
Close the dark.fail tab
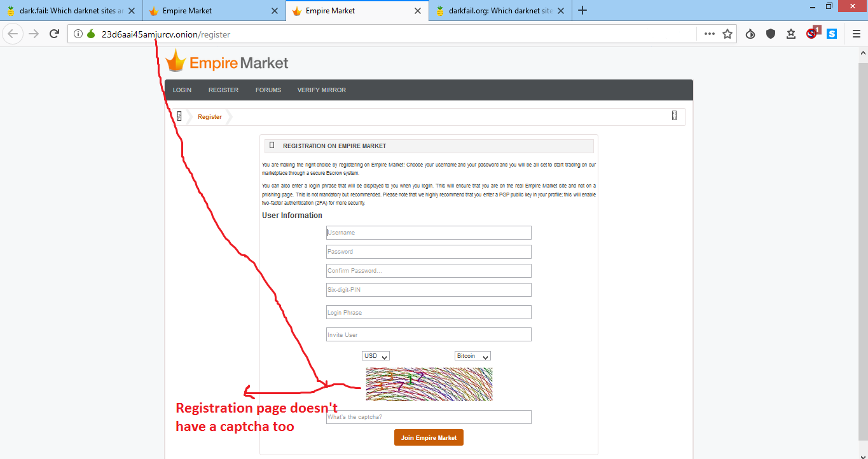[x=132, y=11]
